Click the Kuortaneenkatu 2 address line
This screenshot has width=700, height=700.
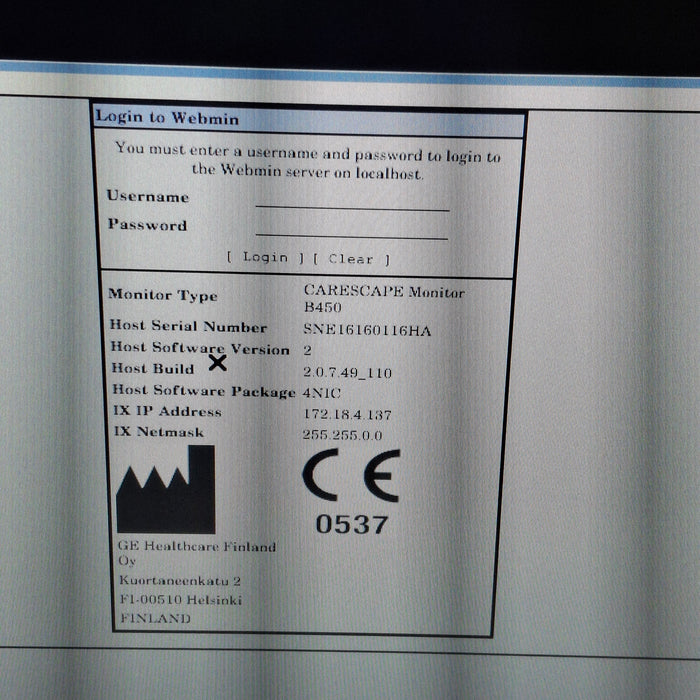pos(179,580)
